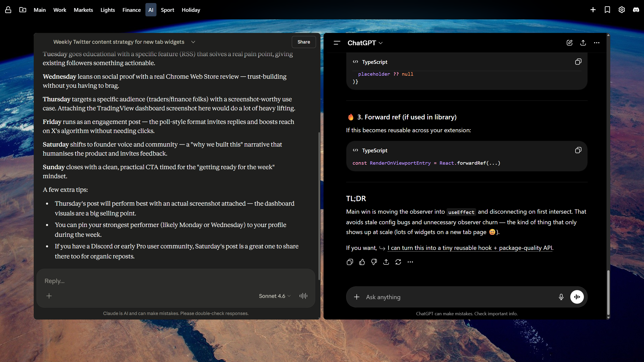Click the share upload icon in ChatGPT header
This screenshot has height=362, width=644.
point(583,43)
